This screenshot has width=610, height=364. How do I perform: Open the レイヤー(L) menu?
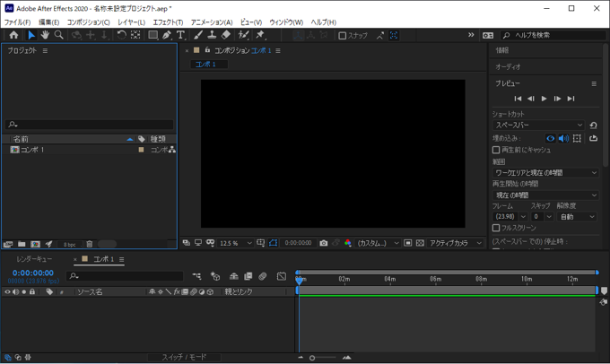point(132,22)
